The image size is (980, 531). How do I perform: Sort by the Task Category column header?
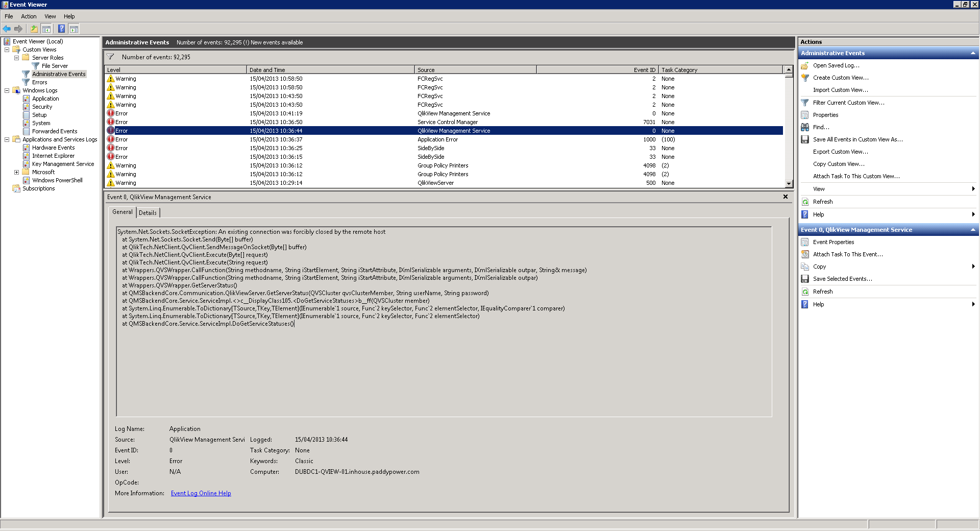(720, 70)
